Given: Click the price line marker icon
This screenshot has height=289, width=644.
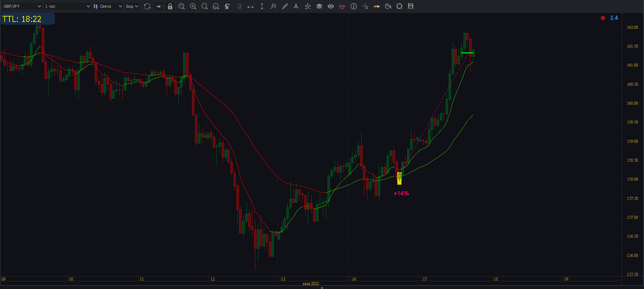Looking at the screenshot, I should (x=342, y=6).
